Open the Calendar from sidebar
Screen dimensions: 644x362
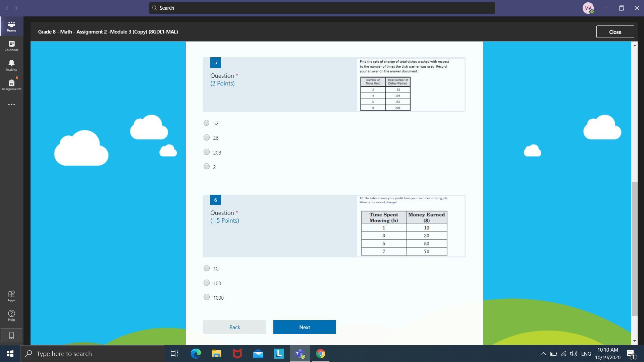(x=11, y=46)
